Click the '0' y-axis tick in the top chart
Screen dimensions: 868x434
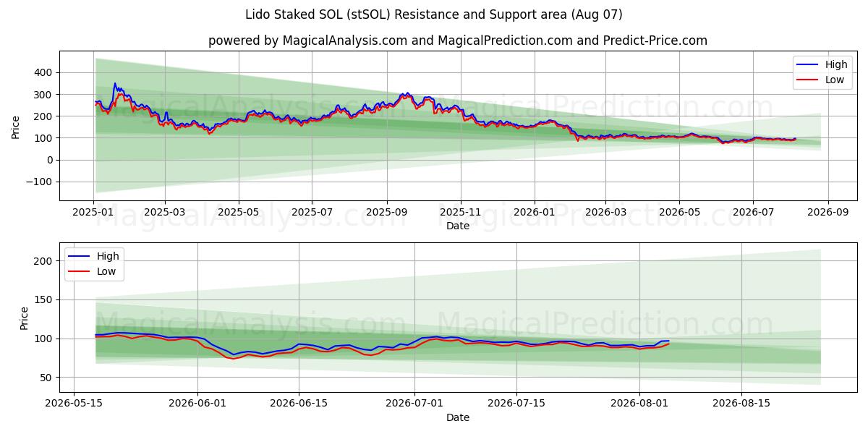[x=50, y=160]
